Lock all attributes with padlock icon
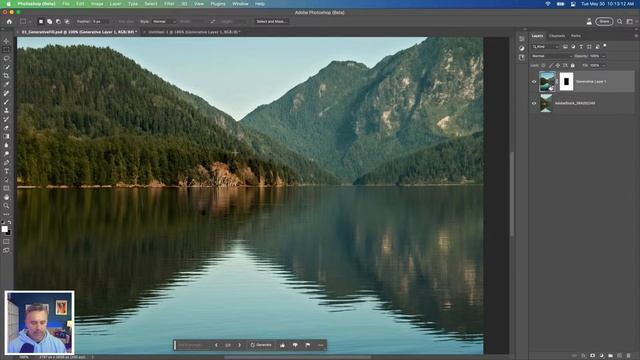The image size is (640, 360). pyautogui.click(x=573, y=65)
